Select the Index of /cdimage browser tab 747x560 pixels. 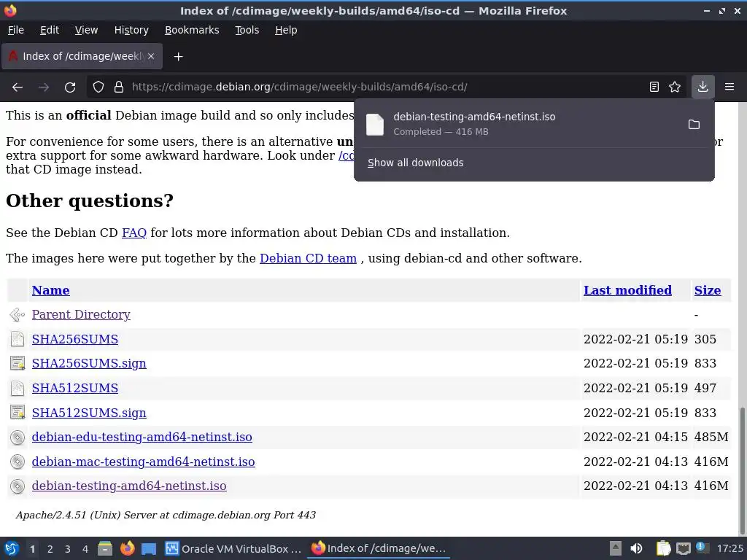click(x=82, y=56)
